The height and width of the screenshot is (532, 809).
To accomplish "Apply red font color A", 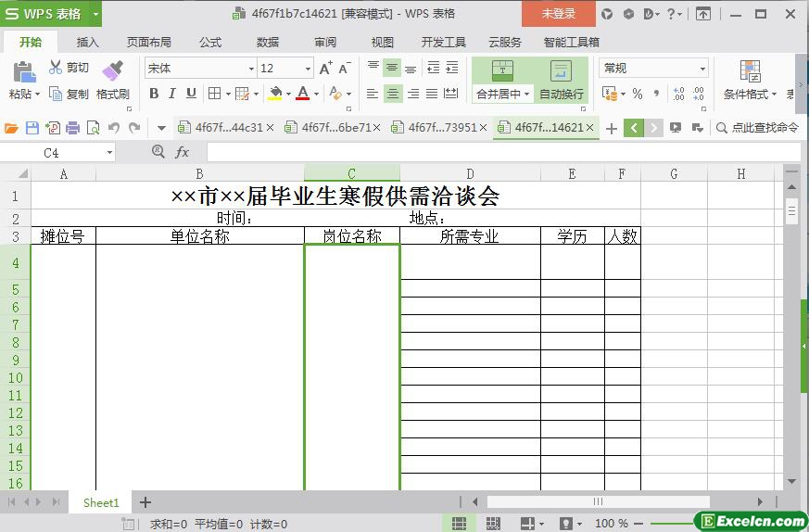I will pyautogui.click(x=303, y=94).
